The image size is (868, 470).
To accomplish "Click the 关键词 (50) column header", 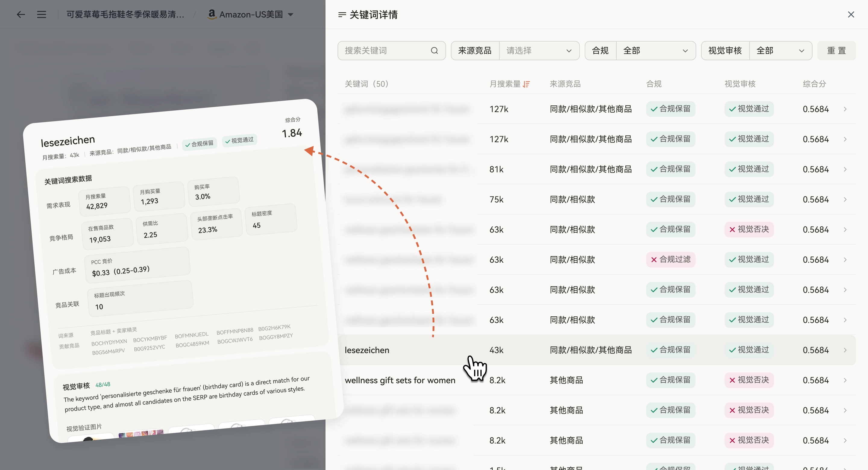I will (x=366, y=84).
